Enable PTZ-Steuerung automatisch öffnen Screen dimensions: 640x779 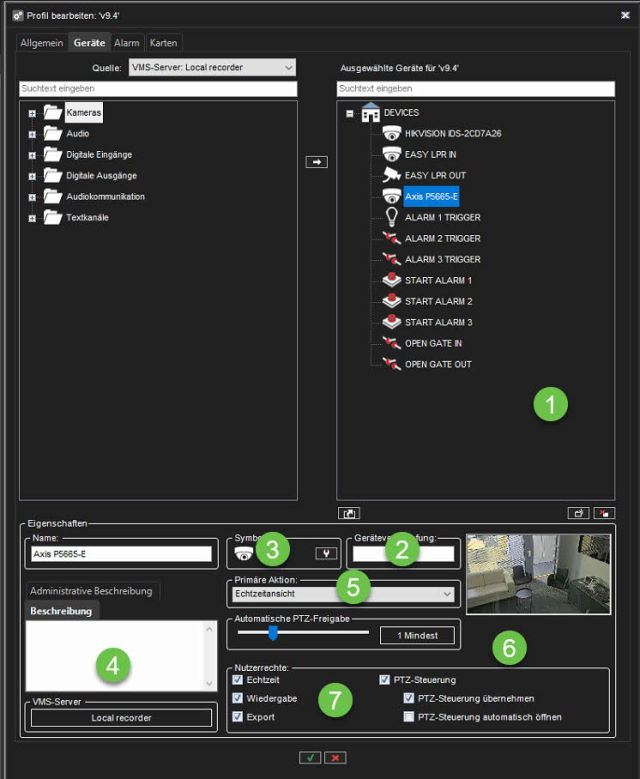coord(408,717)
